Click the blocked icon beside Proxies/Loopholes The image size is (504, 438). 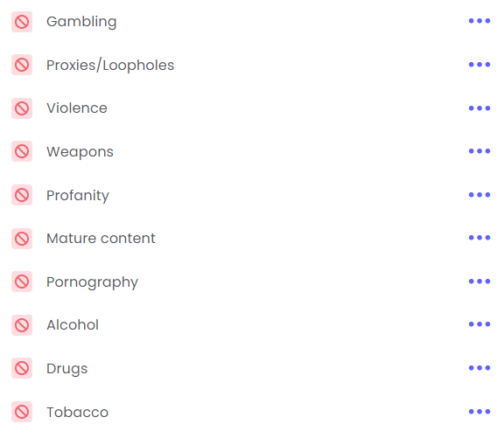(22, 65)
